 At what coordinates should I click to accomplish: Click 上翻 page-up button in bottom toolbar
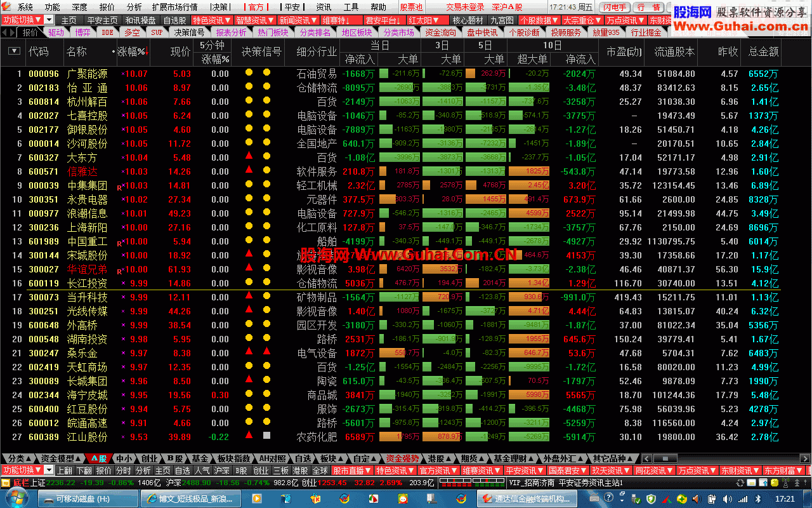(65, 471)
